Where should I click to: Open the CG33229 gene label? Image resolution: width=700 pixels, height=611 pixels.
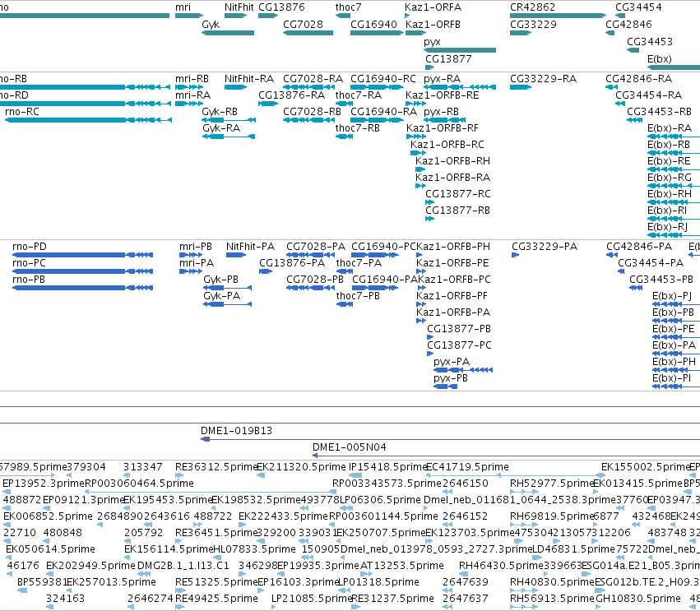533,24
